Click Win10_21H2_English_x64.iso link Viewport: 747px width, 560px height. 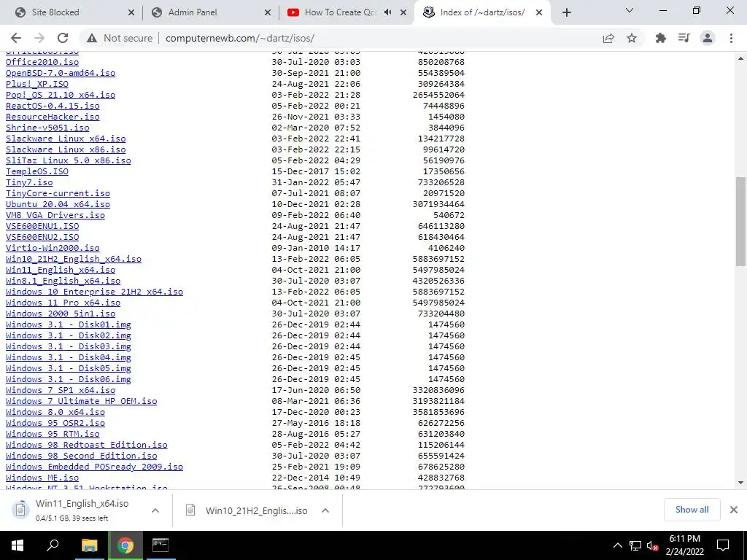[x=74, y=259]
